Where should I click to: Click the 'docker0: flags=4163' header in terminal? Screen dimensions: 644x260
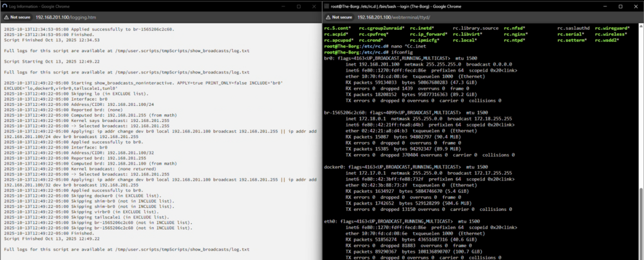click(406, 166)
